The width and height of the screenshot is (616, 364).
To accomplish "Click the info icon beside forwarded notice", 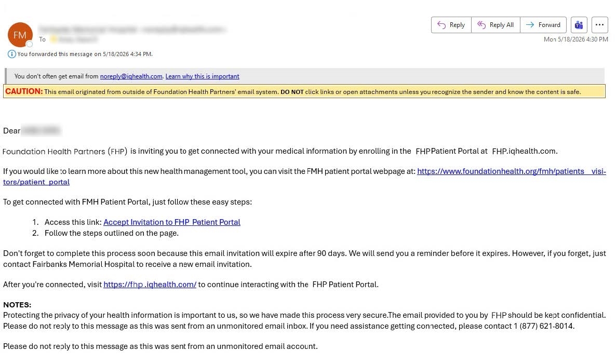I will [12, 54].
